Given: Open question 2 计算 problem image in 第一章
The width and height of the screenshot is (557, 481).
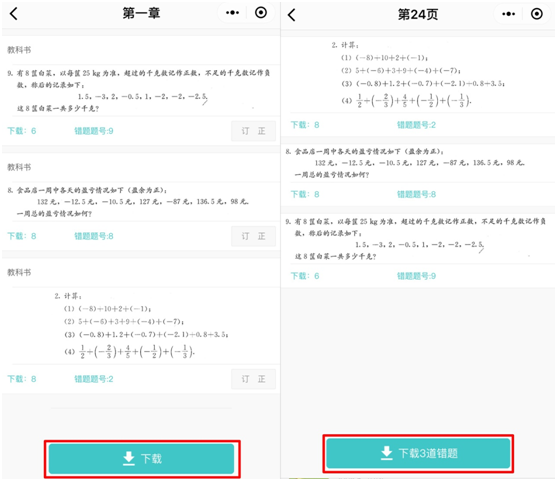Looking at the screenshot, I should tap(142, 326).
